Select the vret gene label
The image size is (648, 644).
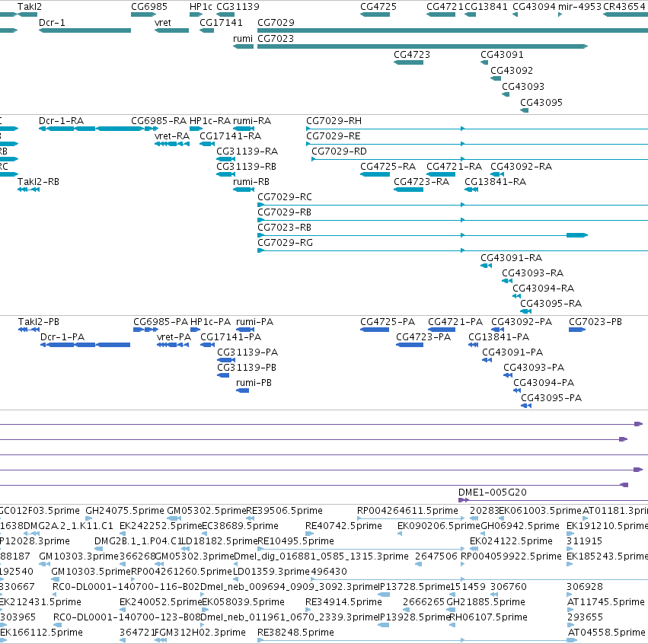tap(162, 22)
